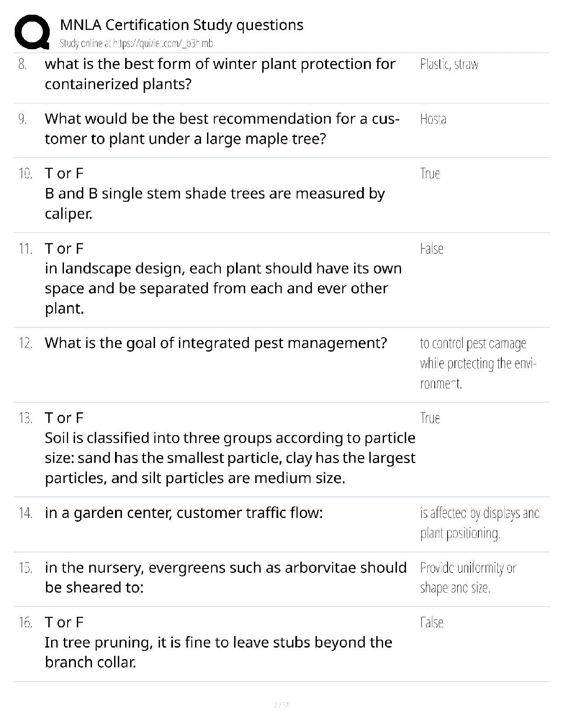563x728 pixels.
Task: Click the Quizlet Q logo icon
Action: [32, 32]
